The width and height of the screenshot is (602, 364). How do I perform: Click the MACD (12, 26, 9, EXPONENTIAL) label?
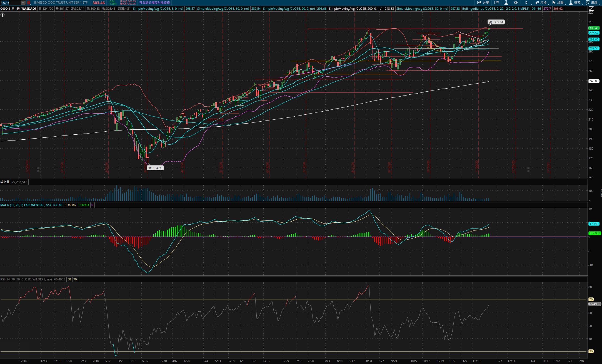[x=26, y=205]
